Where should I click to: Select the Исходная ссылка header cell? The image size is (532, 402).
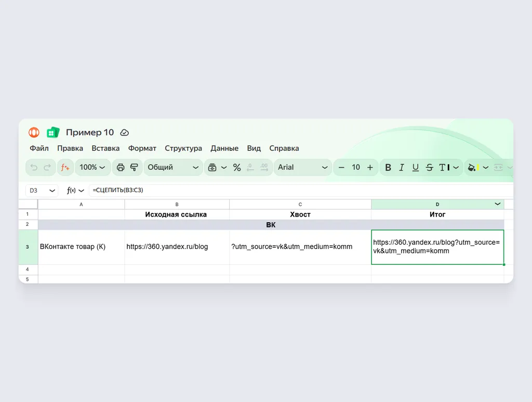click(177, 215)
